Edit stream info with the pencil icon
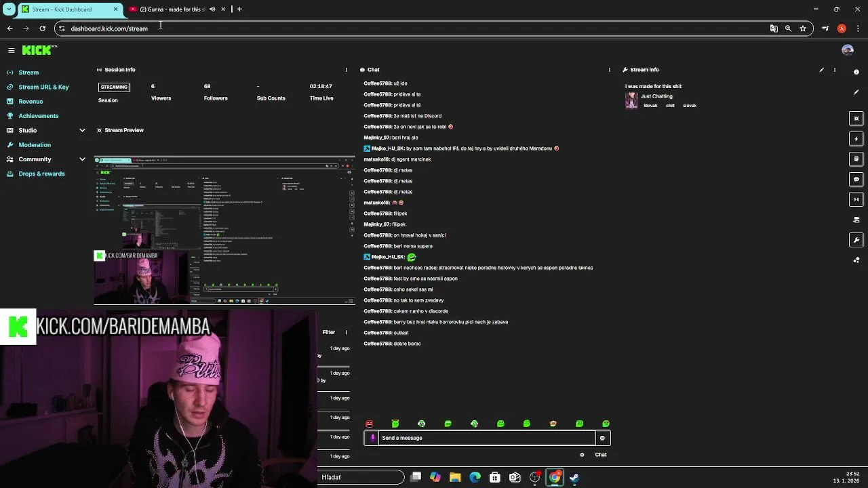The image size is (868, 488). (821, 70)
